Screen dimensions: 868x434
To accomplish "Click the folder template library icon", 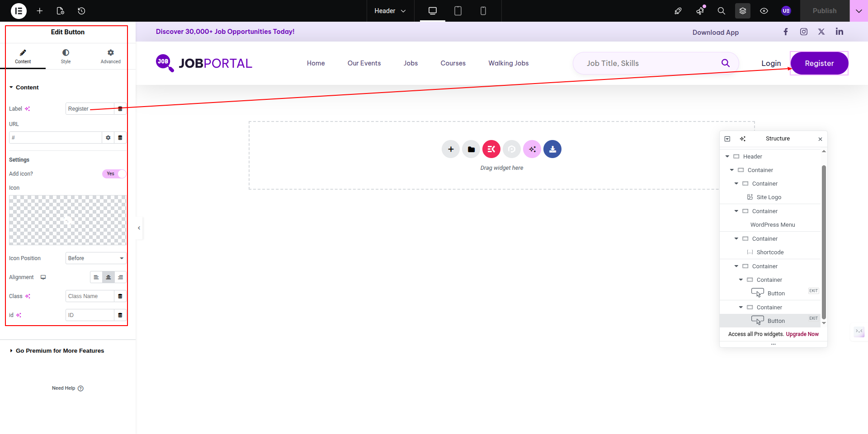I will pos(471,149).
